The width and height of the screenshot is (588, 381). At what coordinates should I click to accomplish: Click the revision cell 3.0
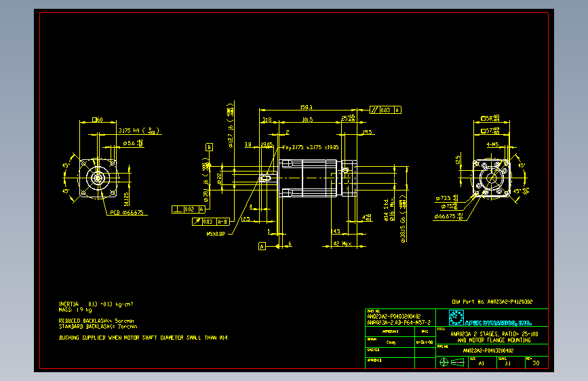536,363
